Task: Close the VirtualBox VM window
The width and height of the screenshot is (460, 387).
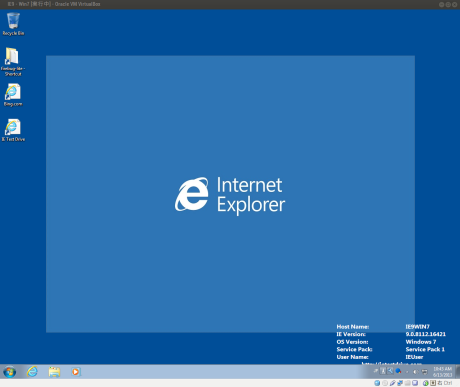Action: [x=455, y=4]
